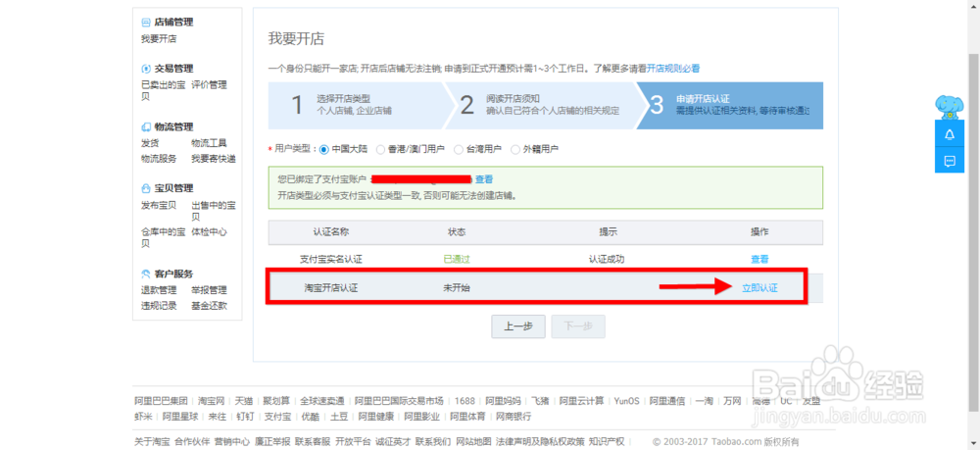Click 查看 next to the Alipay account
This screenshot has height=450, width=980.
(x=484, y=178)
